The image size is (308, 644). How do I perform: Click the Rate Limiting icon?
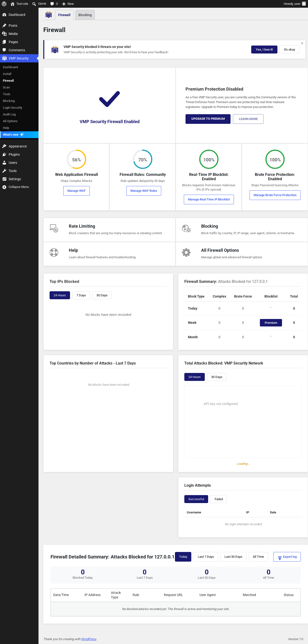click(54, 228)
